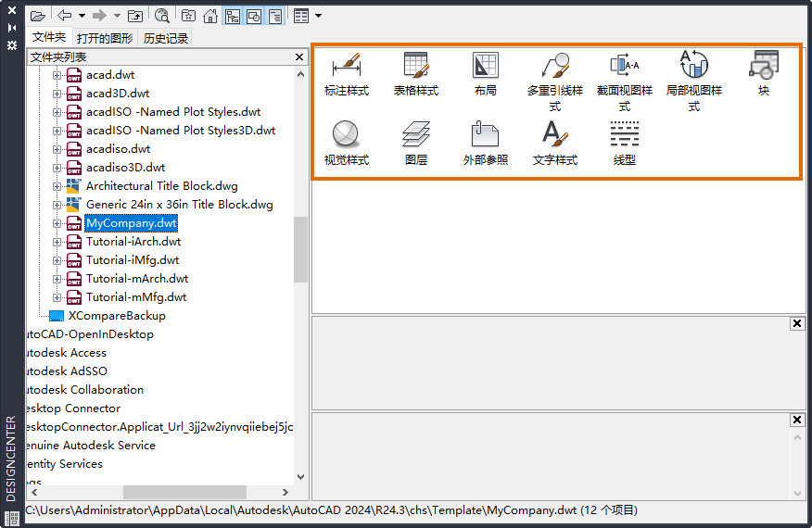Open the 外部参照 icon
This screenshot has width=812, height=528.
(x=485, y=144)
